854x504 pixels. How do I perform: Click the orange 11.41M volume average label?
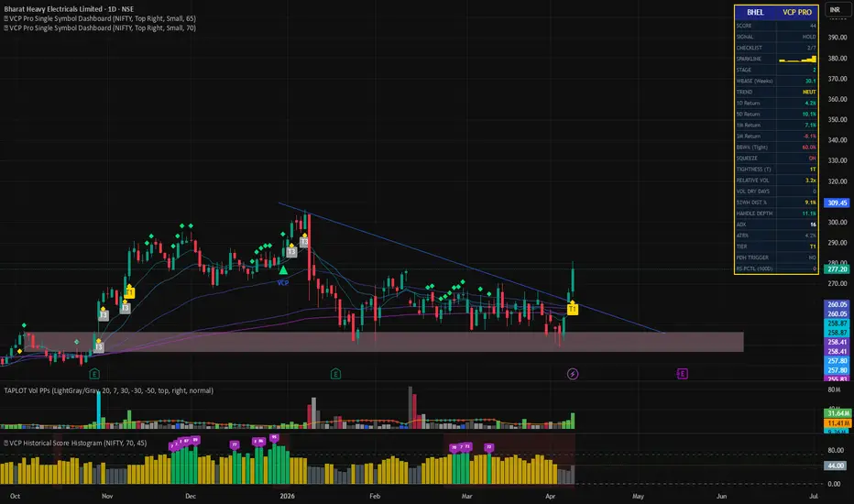pyautogui.click(x=838, y=423)
